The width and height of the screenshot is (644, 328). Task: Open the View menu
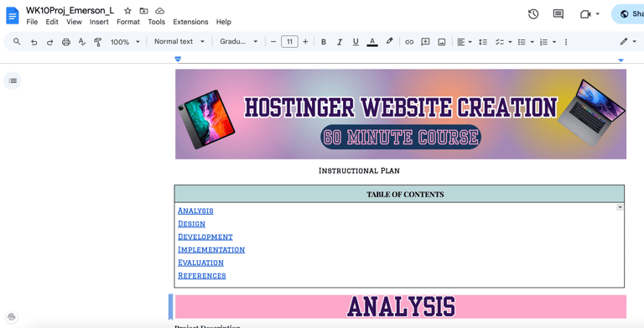[x=74, y=22]
